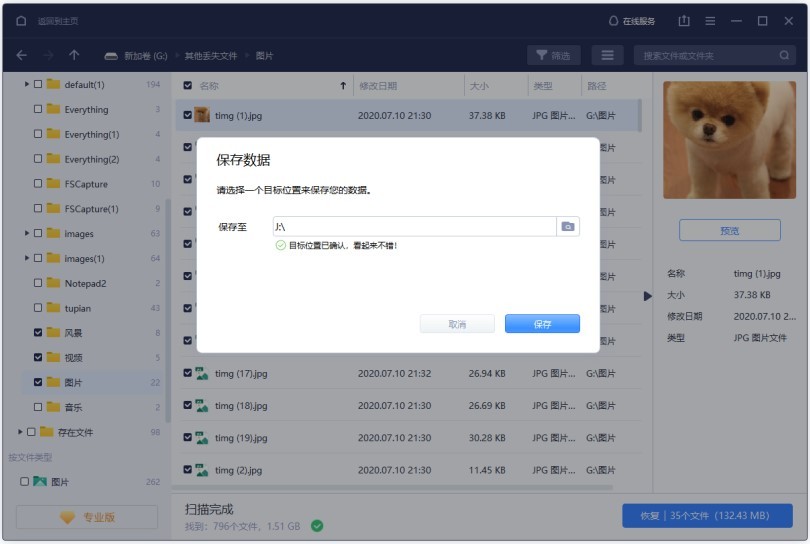Image resolution: width=810 pixels, height=544 pixels.
Task: Click the drive icon beside 新加卷 (G:)
Action: [111, 56]
